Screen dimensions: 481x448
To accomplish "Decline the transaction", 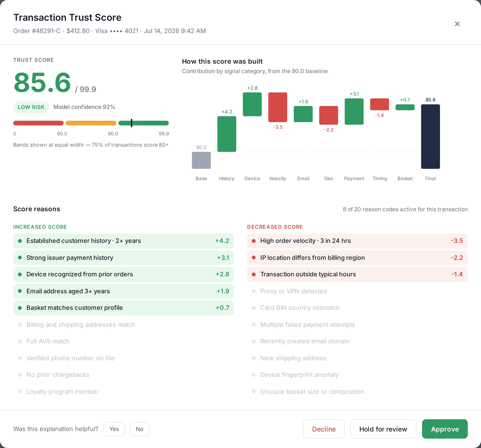I will tap(324, 429).
